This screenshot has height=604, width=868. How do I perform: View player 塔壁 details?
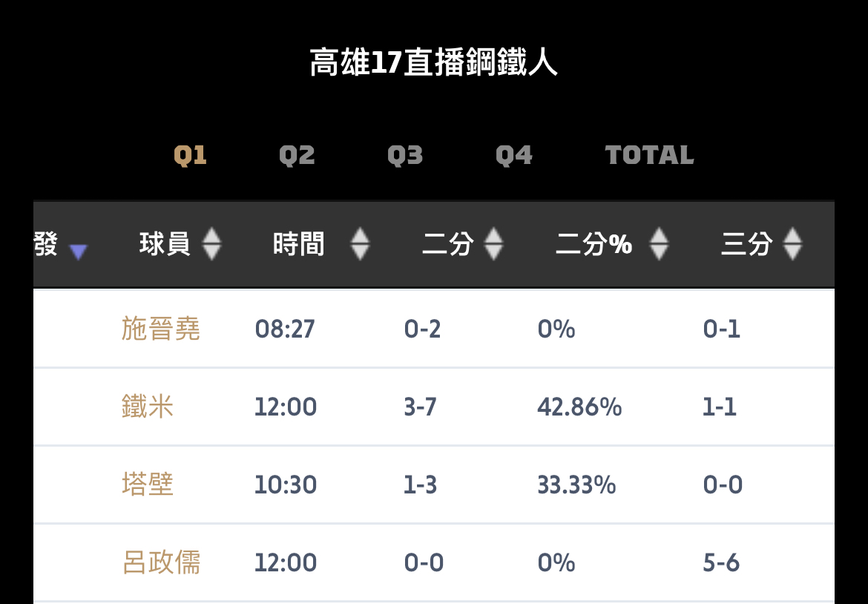pyautogui.click(x=148, y=485)
